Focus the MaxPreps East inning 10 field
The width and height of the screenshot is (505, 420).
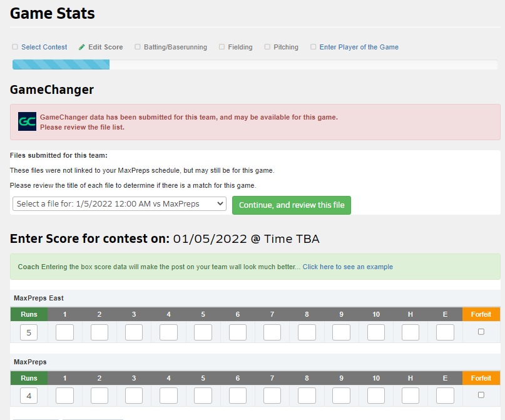[376, 332]
